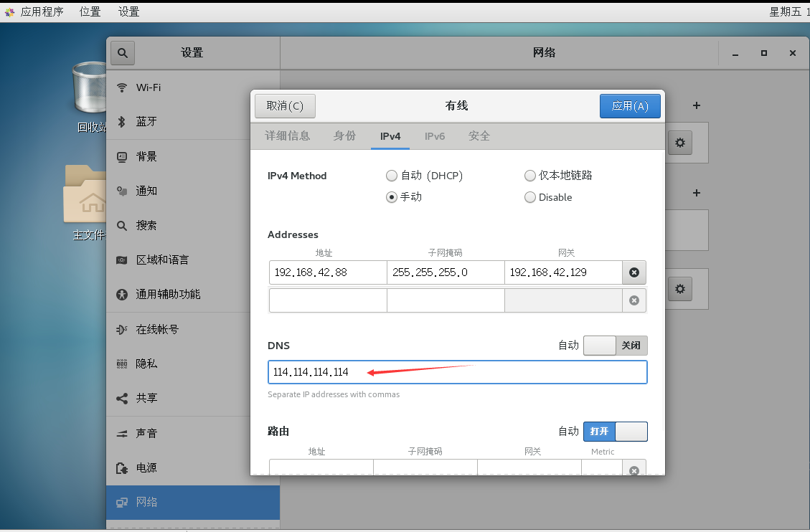Toggle the DNS automatic switch
Screen dimensions: 810x532
pyautogui.click(x=616, y=346)
